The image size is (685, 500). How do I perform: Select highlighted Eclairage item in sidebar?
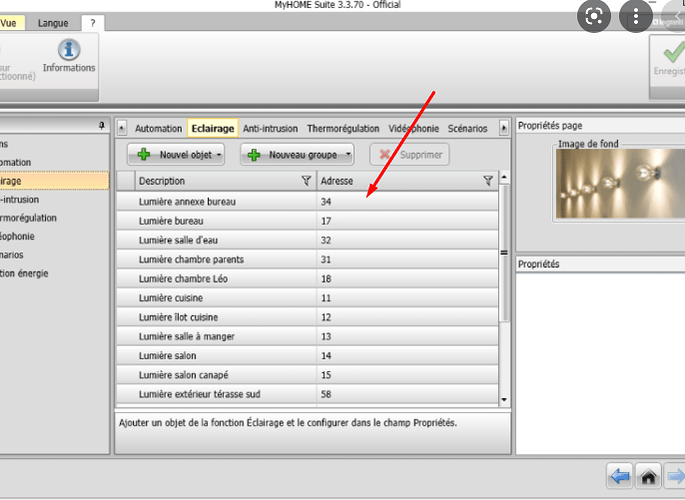tap(54, 181)
